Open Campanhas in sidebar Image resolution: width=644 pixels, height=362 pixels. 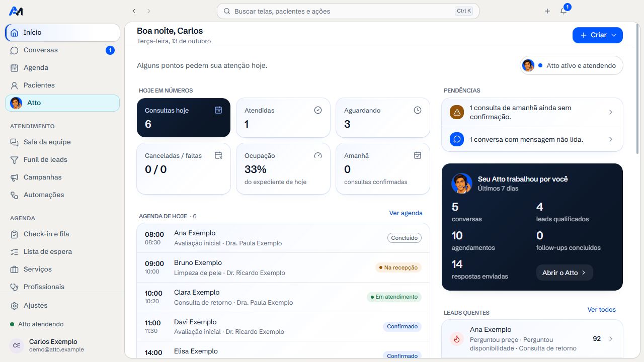[62, 177]
